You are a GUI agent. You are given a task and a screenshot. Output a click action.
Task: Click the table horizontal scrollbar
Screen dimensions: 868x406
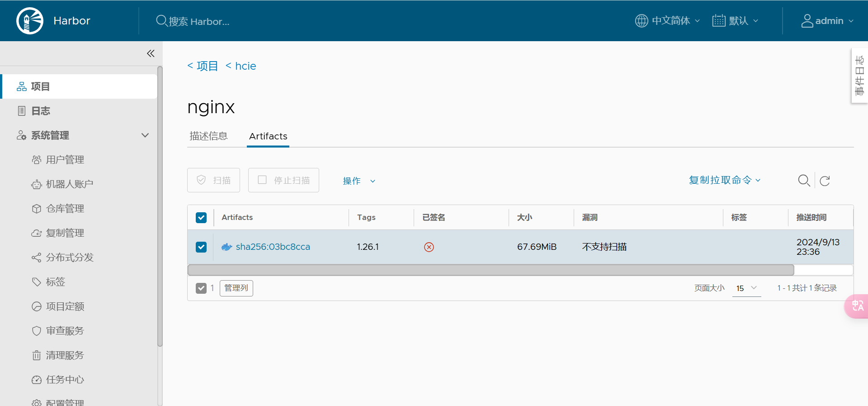pyautogui.click(x=491, y=270)
